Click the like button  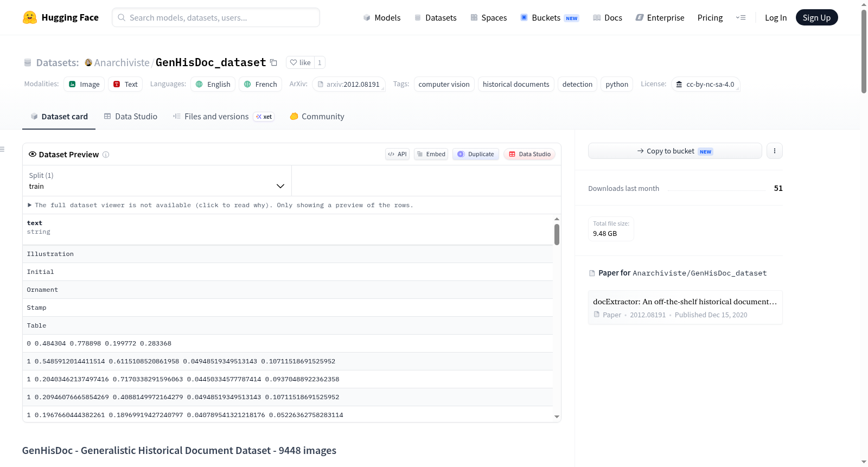click(301, 62)
